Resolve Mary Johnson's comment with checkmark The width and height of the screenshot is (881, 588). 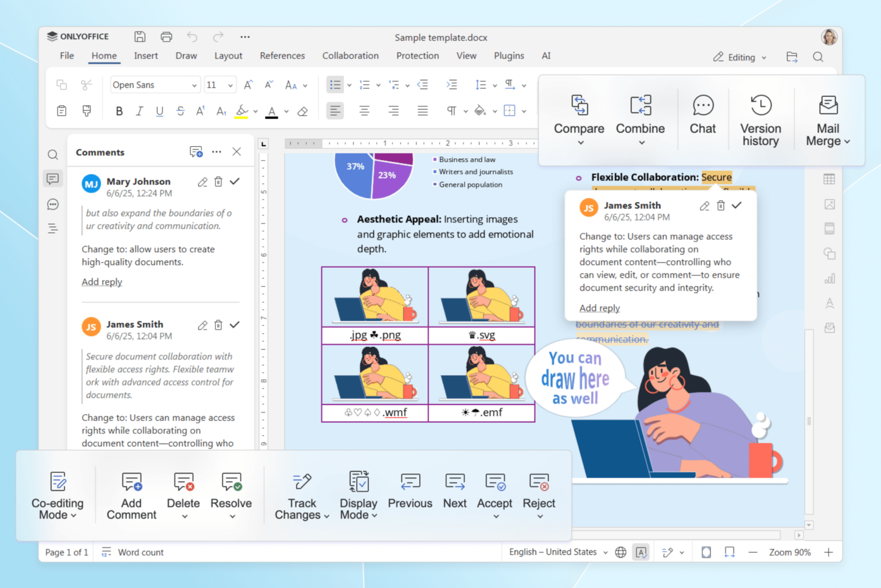click(235, 181)
